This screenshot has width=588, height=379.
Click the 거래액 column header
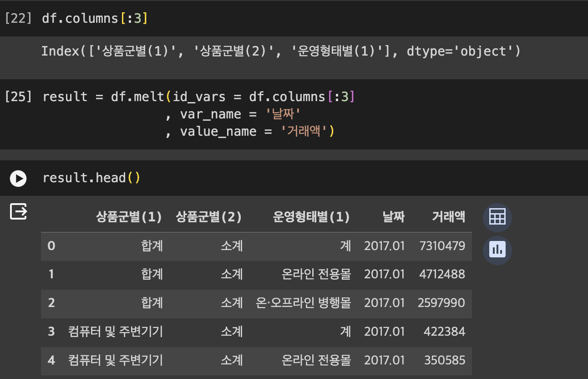(449, 217)
